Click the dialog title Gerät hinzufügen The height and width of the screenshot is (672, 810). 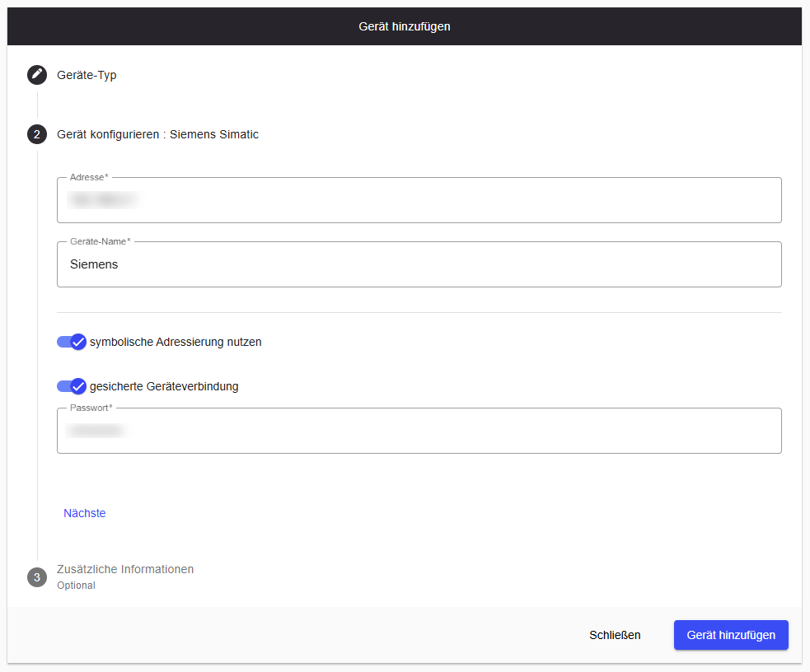pos(405,26)
